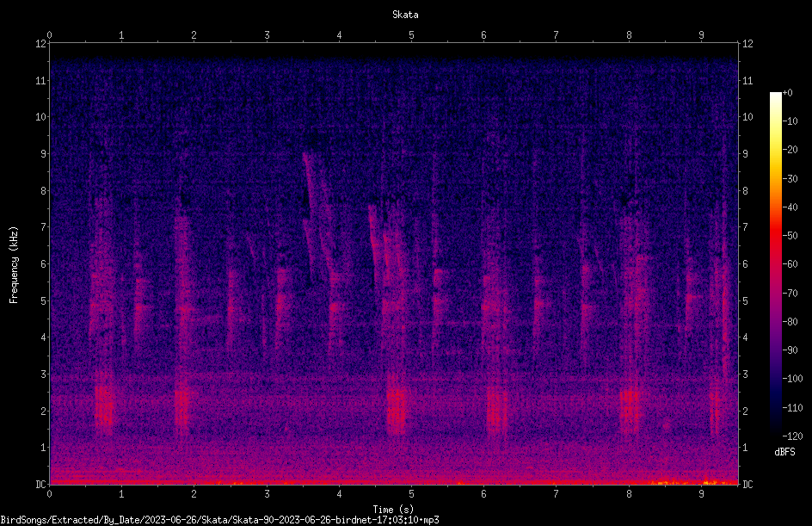Image resolution: width=812 pixels, height=526 pixels.
Task: Click "11" on the left frequency axis
Action: coord(40,81)
